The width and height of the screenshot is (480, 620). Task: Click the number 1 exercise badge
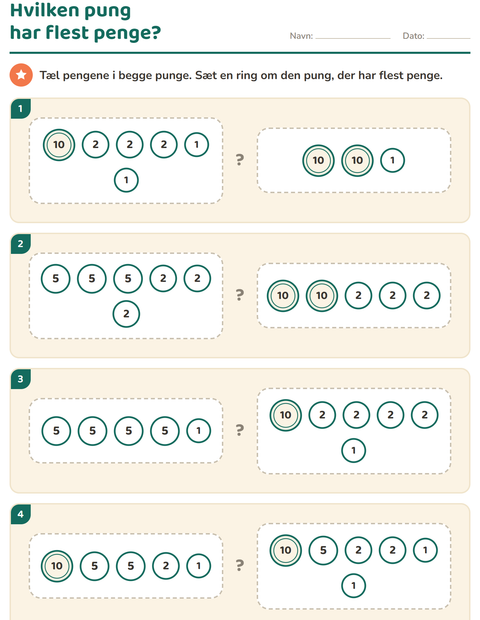coord(21,108)
